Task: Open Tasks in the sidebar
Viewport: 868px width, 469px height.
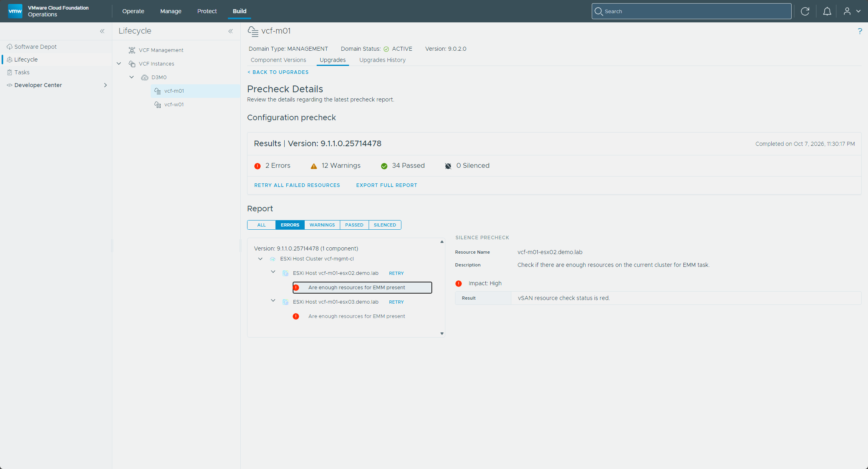Action: (22, 72)
